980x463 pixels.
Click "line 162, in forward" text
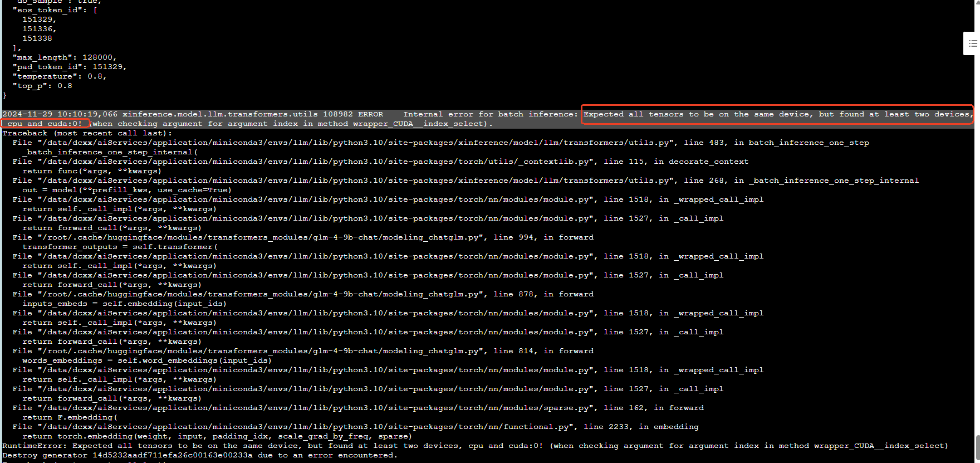coord(654,408)
